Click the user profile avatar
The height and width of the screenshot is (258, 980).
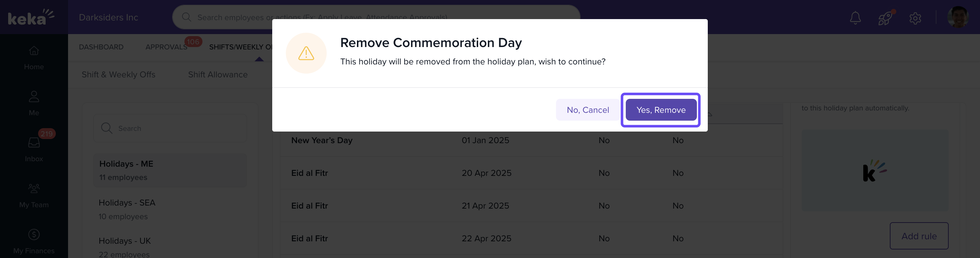[958, 17]
